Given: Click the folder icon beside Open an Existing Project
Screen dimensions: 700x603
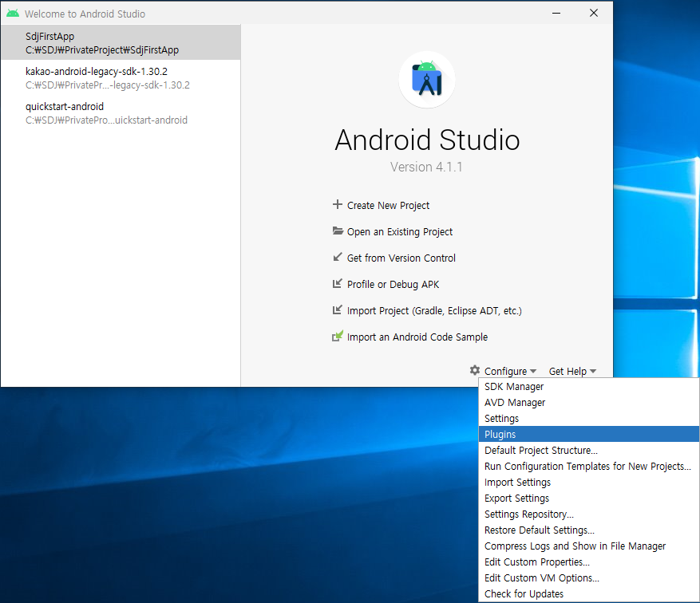Looking at the screenshot, I should 338,231.
